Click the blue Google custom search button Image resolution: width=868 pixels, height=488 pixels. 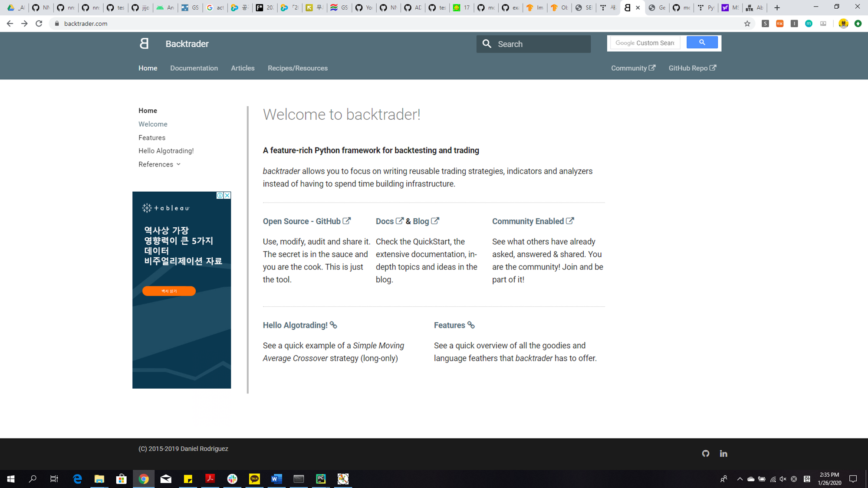point(702,43)
